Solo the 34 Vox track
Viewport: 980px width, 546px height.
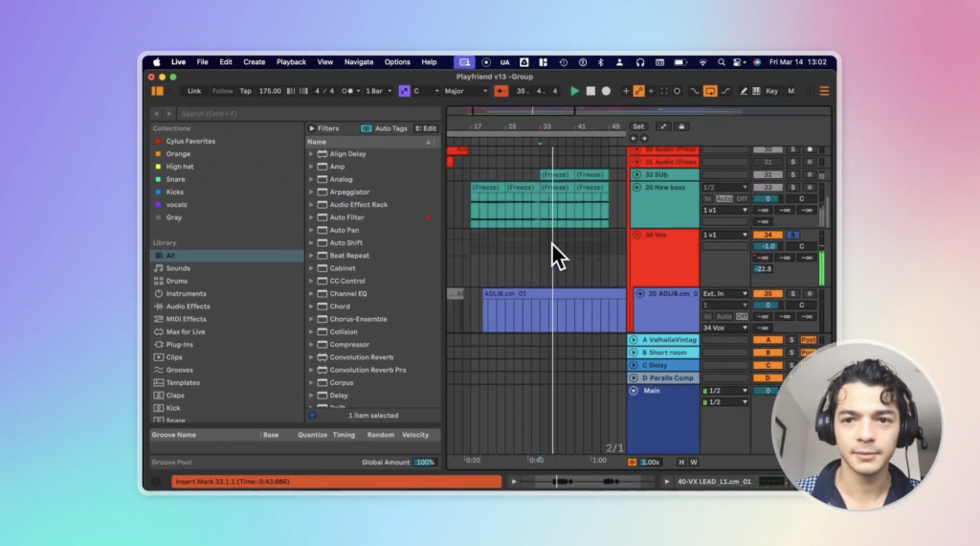(x=792, y=235)
